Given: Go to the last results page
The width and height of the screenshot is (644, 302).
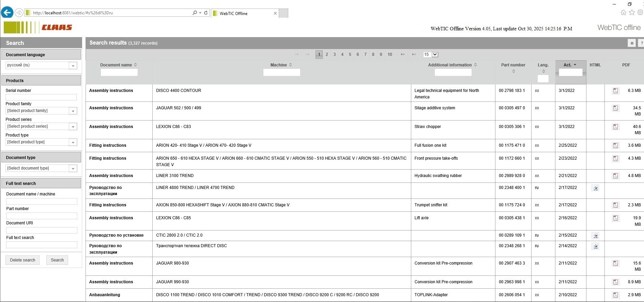Looking at the screenshot, I should point(414,54).
